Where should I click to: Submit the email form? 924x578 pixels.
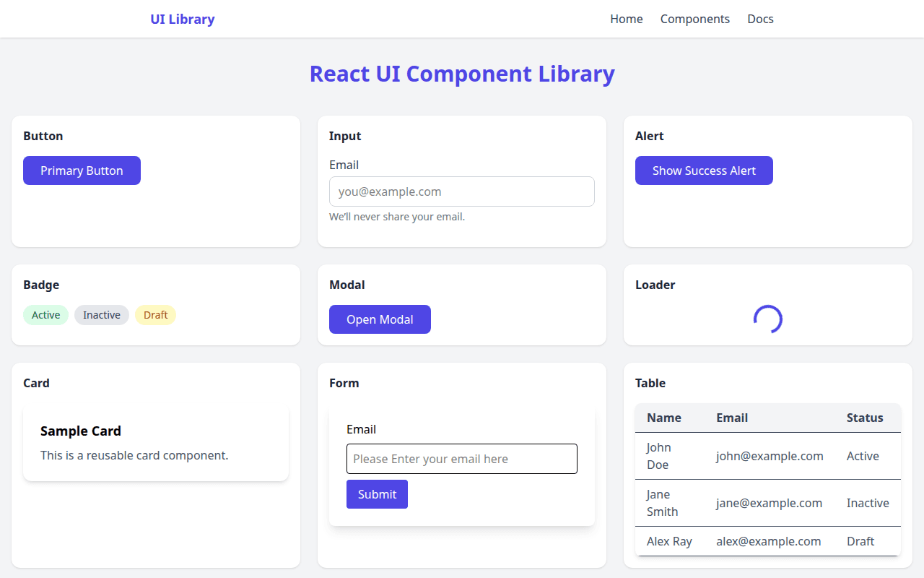[377, 494]
